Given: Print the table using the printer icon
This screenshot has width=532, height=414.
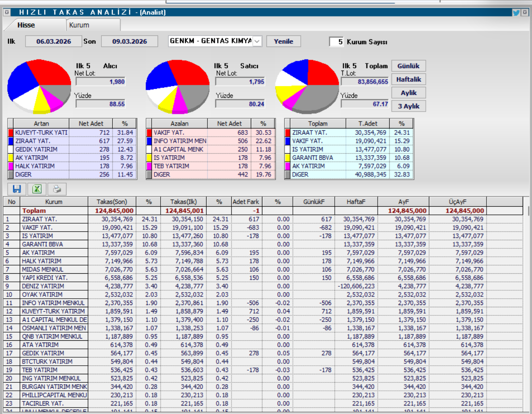Looking at the screenshot, I should (x=57, y=189).
